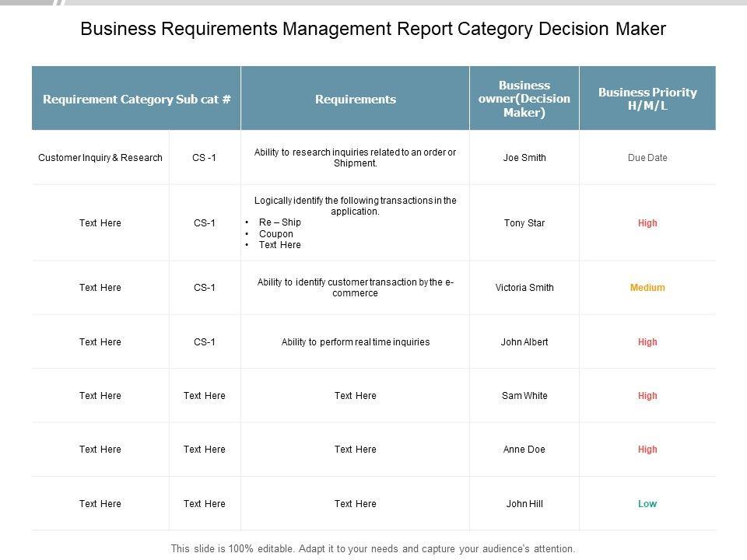Select the Sam White owner cell
The image size is (747, 560).
[524, 396]
